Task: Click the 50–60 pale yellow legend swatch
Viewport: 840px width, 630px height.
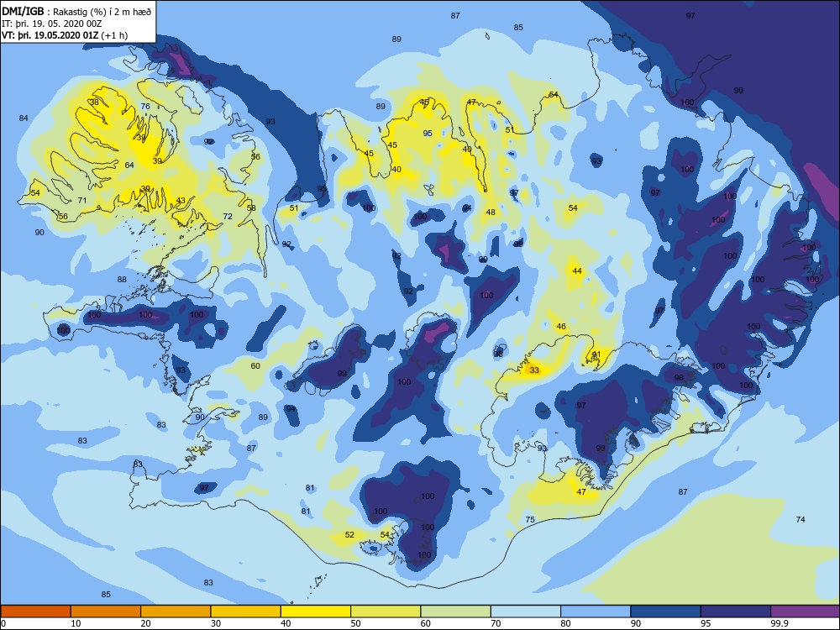Action: (x=386, y=612)
